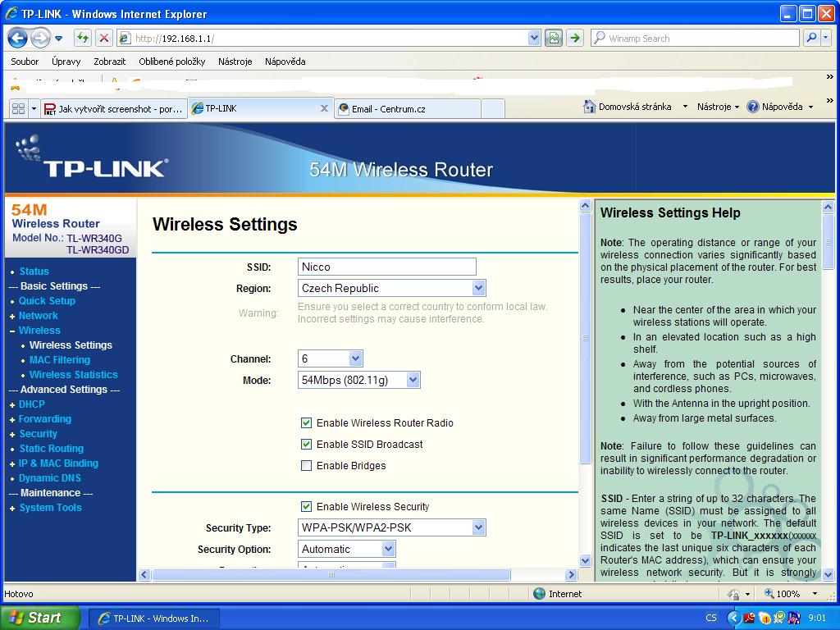Click the Quick Tabs grid icon

click(18, 109)
